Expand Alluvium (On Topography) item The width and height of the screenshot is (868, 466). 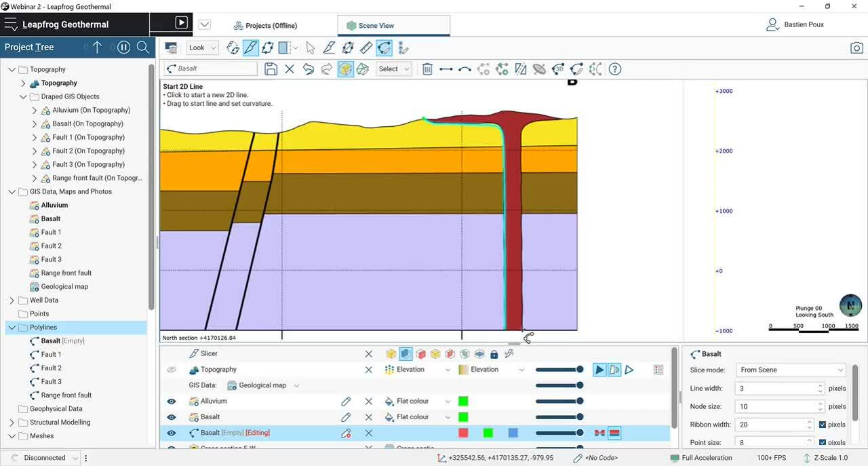(x=35, y=110)
